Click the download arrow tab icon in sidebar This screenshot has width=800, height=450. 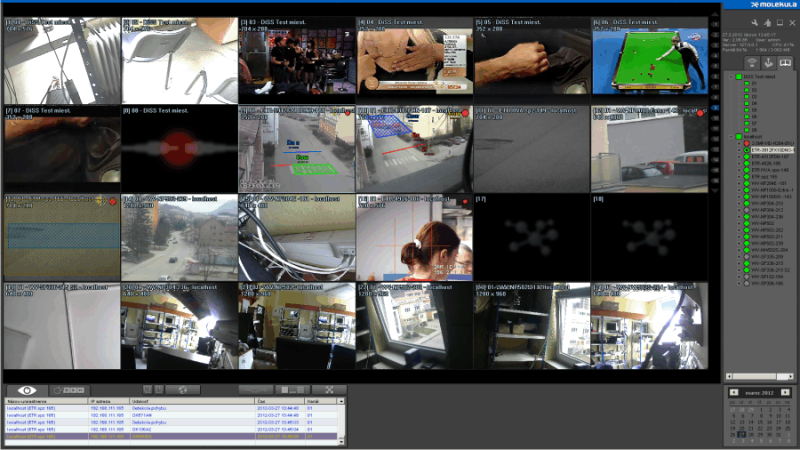click(768, 62)
